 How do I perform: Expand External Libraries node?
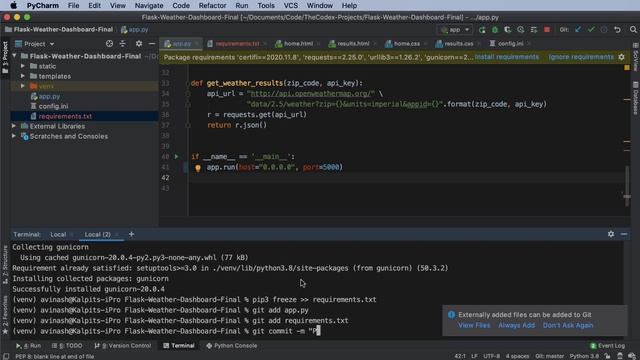14,126
